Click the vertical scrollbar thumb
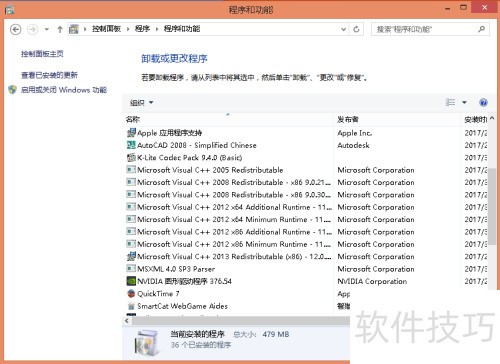The width and height of the screenshot is (500, 364). point(492,206)
